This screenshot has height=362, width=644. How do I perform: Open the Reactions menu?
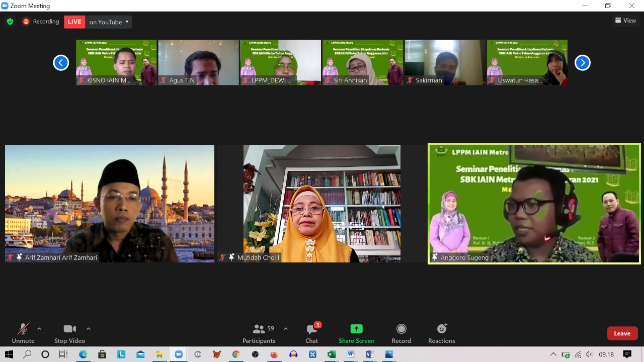tap(441, 333)
